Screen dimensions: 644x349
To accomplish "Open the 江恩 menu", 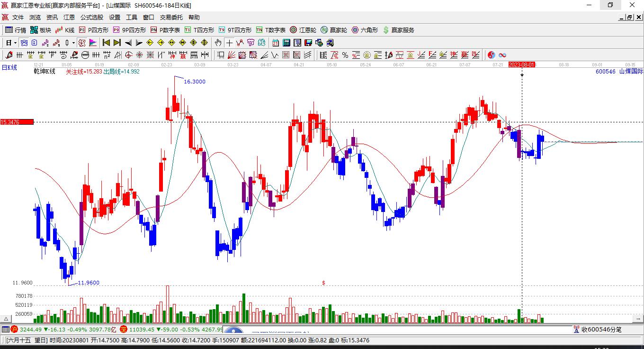I will click(69, 17).
